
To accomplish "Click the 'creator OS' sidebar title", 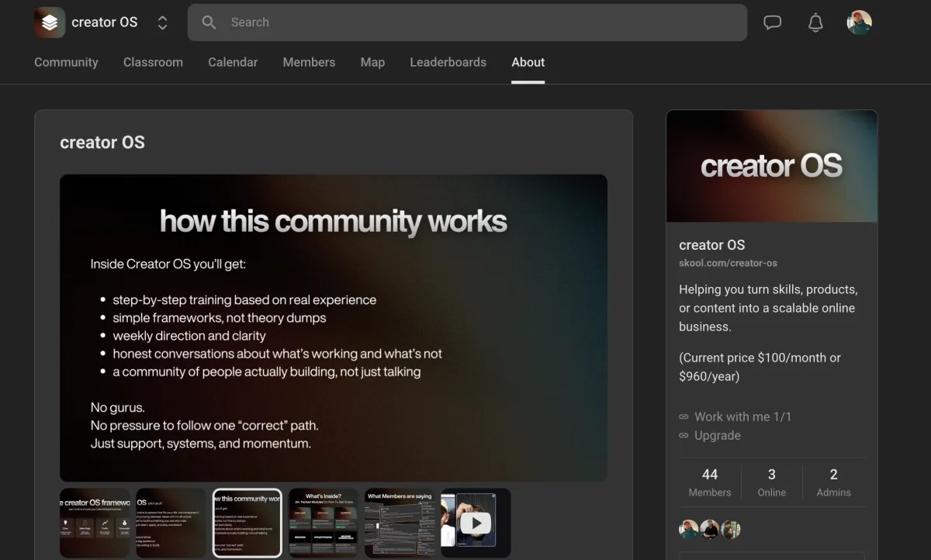I will click(711, 244).
